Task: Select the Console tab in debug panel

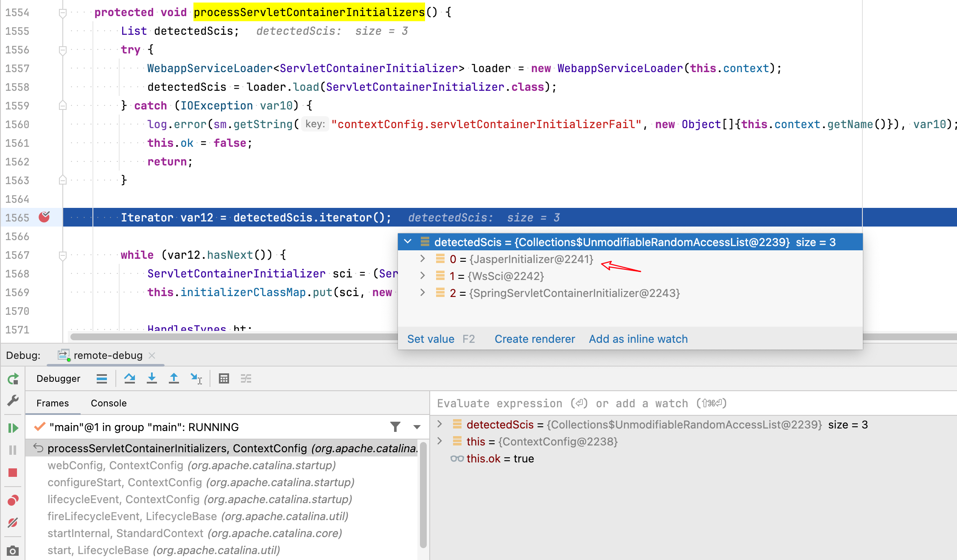Action: [x=108, y=403]
